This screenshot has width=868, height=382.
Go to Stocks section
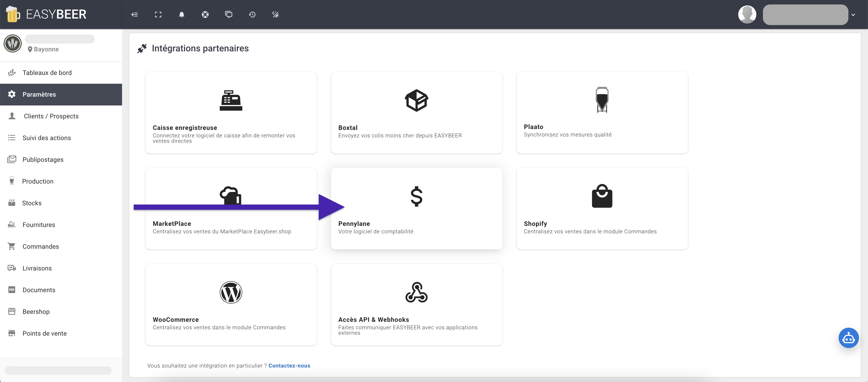point(61,203)
